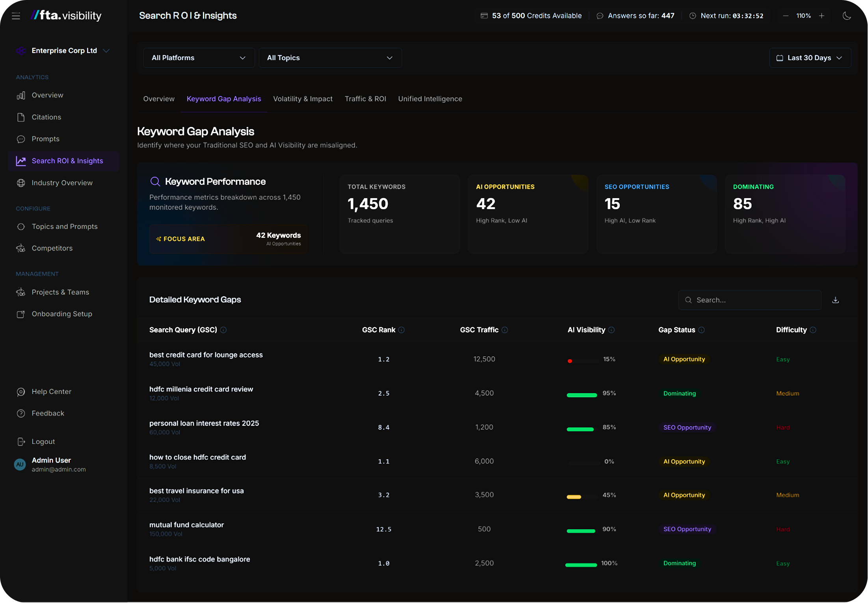This screenshot has width=868, height=603.
Task: Click the keyword Search input field
Action: (x=749, y=300)
